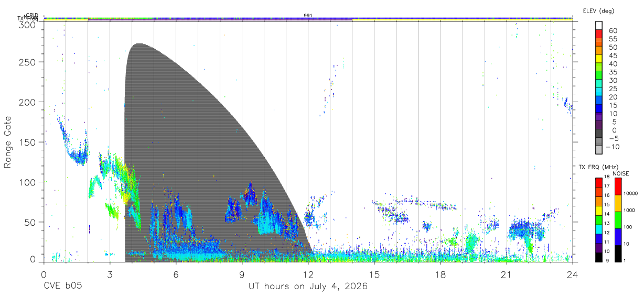Select the "ELEV (deg)" colorbar heading
Viewport: 644px width, 297px height.
coord(598,10)
